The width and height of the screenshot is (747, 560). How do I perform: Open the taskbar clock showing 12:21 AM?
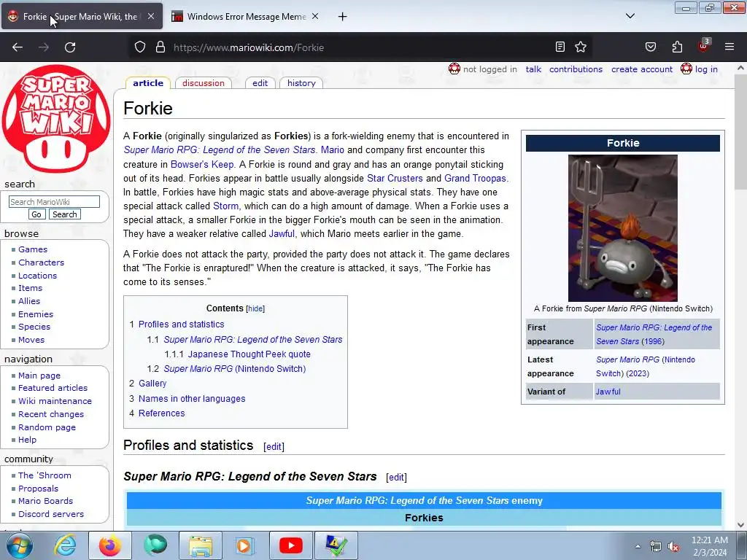coord(710,546)
